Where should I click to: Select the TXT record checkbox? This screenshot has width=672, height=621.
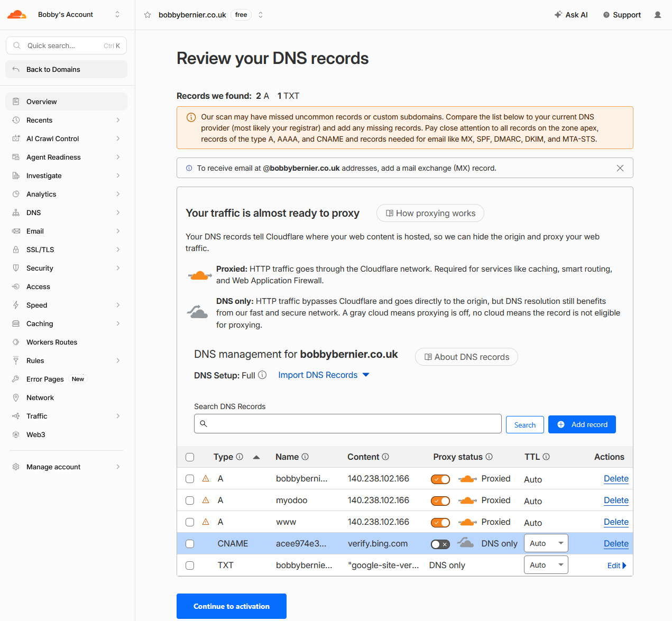click(x=190, y=566)
